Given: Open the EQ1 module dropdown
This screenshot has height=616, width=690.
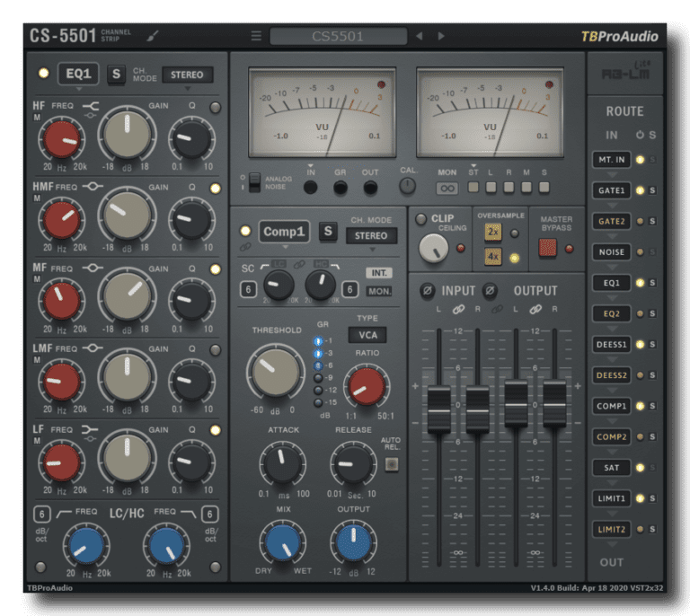Looking at the screenshot, I should pyautogui.click(x=78, y=74).
